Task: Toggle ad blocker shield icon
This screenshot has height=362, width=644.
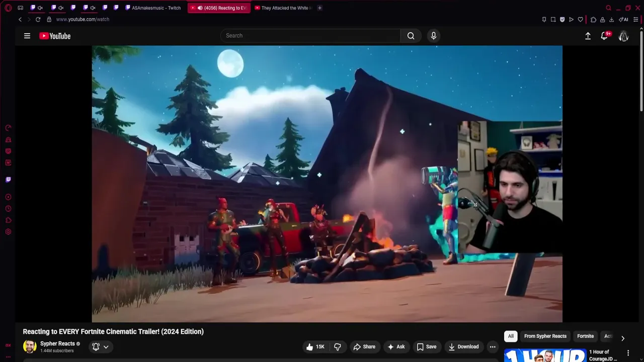Action: (562, 19)
